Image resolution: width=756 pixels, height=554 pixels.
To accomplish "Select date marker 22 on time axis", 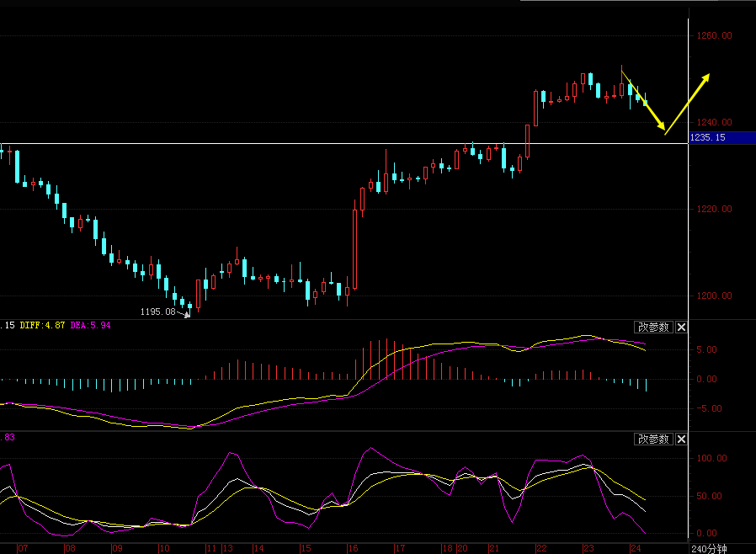I will [x=541, y=548].
